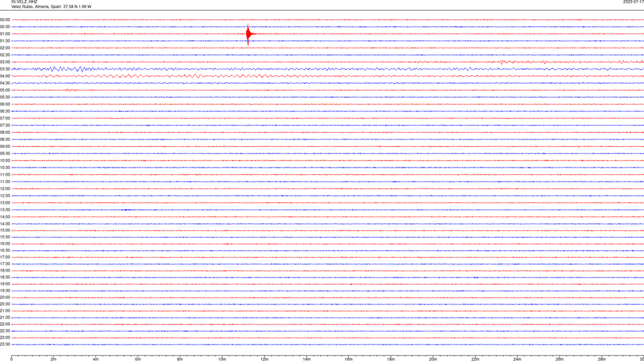644x362 pixels.
Task: Choose the 10:00 time label
Action: [x=5, y=161]
